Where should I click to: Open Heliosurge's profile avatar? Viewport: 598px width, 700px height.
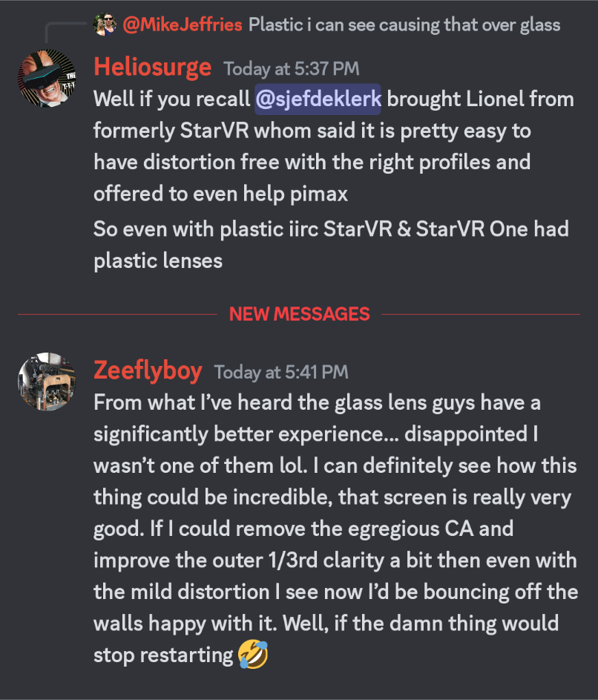[47, 78]
